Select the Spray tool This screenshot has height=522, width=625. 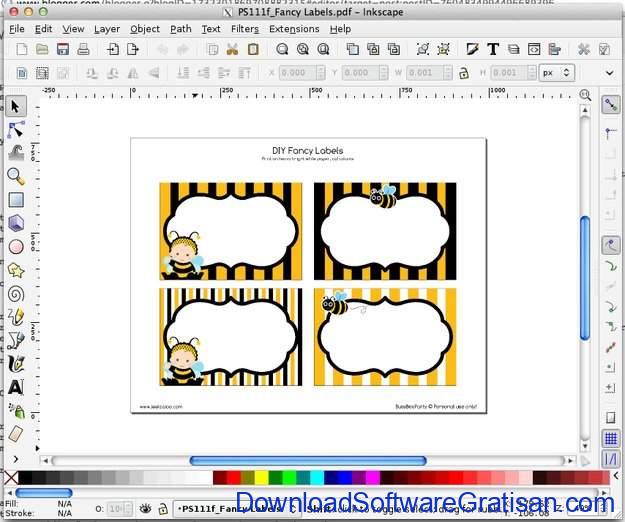point(16,410)
